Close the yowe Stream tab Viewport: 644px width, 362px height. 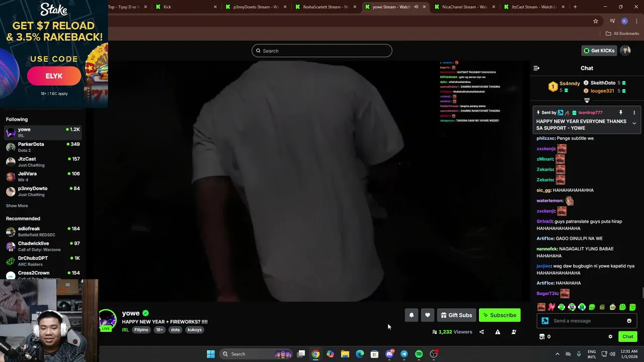click(424, 7)
